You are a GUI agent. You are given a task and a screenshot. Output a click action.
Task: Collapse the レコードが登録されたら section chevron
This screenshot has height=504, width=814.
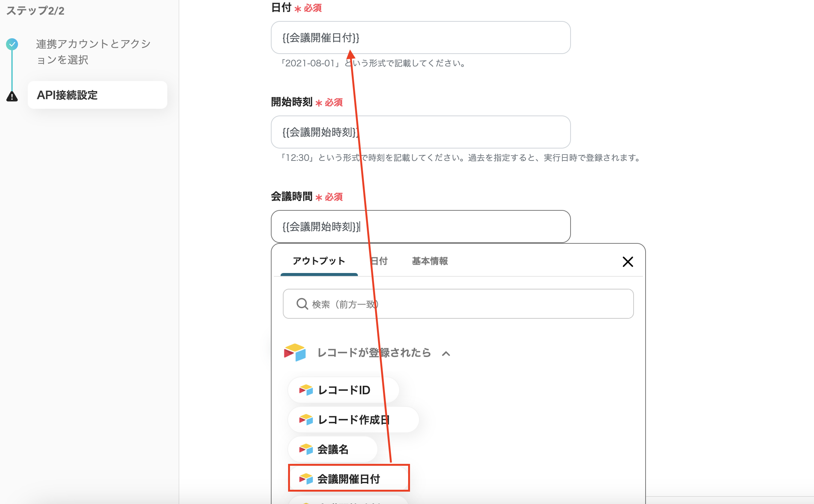pos(446,354)
